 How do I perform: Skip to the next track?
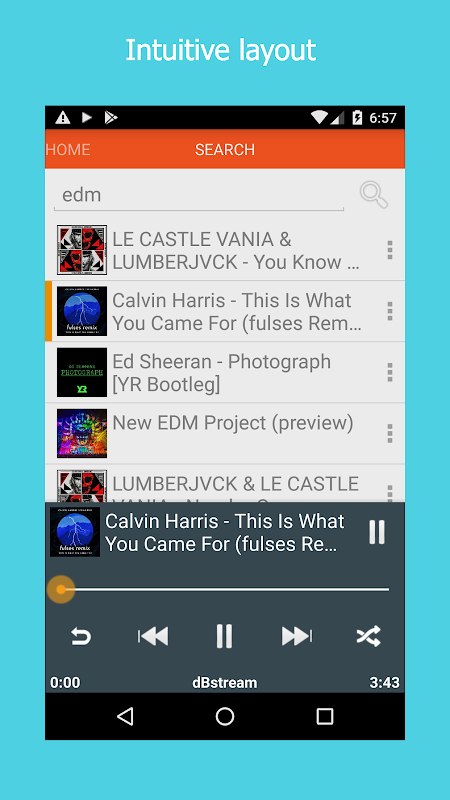(x=296, y=636)
